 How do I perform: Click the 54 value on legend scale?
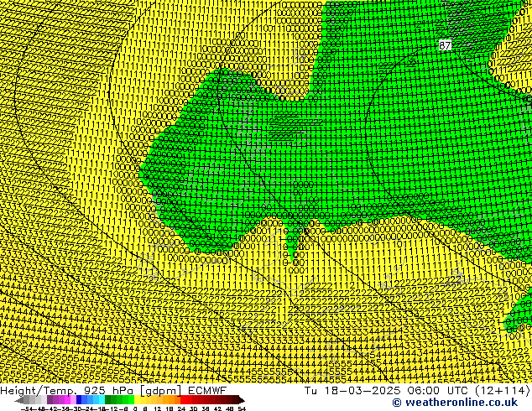pyautogui.click(x=242, y=409)
